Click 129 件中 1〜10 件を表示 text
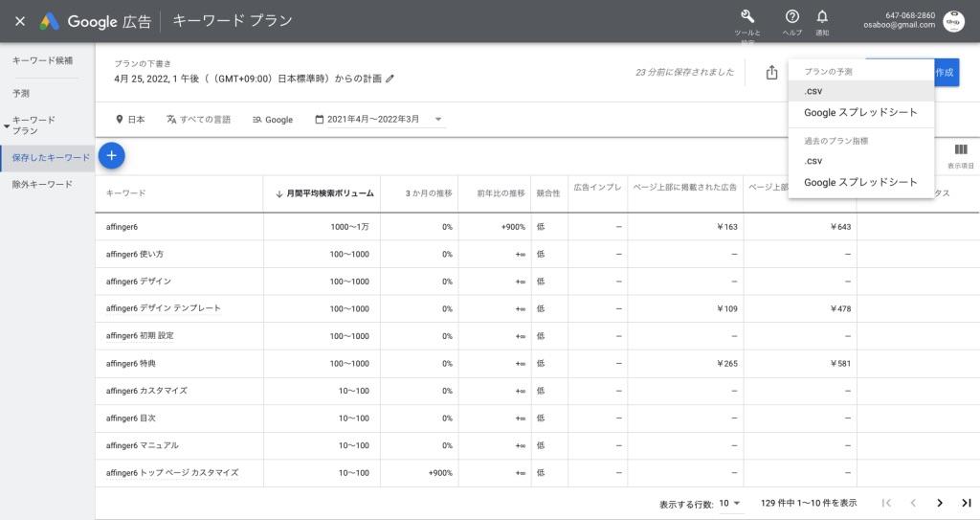980x520 pixels. coord(809,503)
